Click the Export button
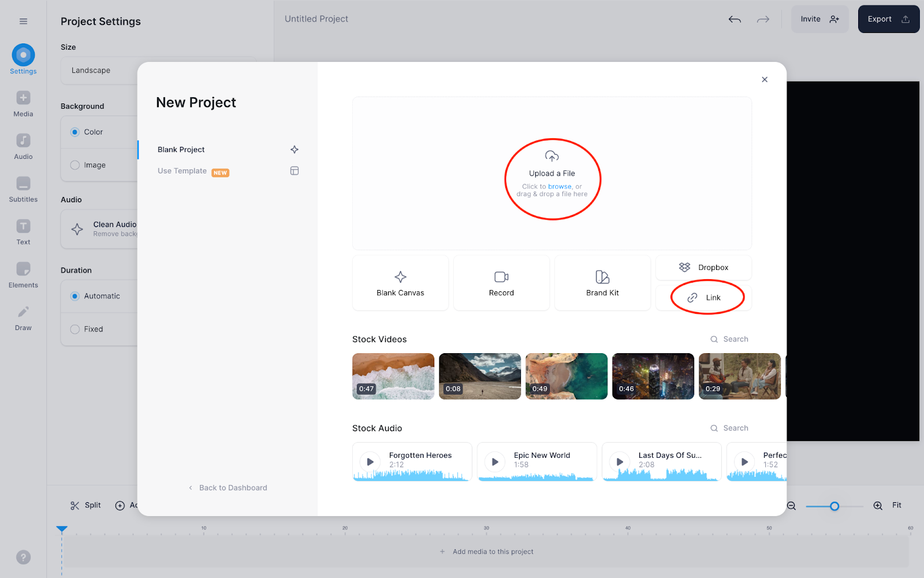Image resolution: width=924 pixels, height=578 pixels. coord(888,19)
